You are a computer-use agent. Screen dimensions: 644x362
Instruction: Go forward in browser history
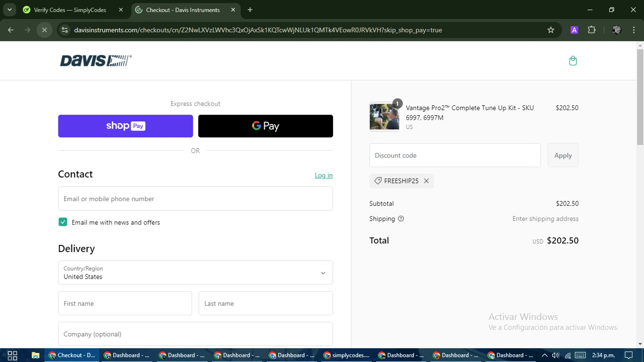click(x=27, y=30)
